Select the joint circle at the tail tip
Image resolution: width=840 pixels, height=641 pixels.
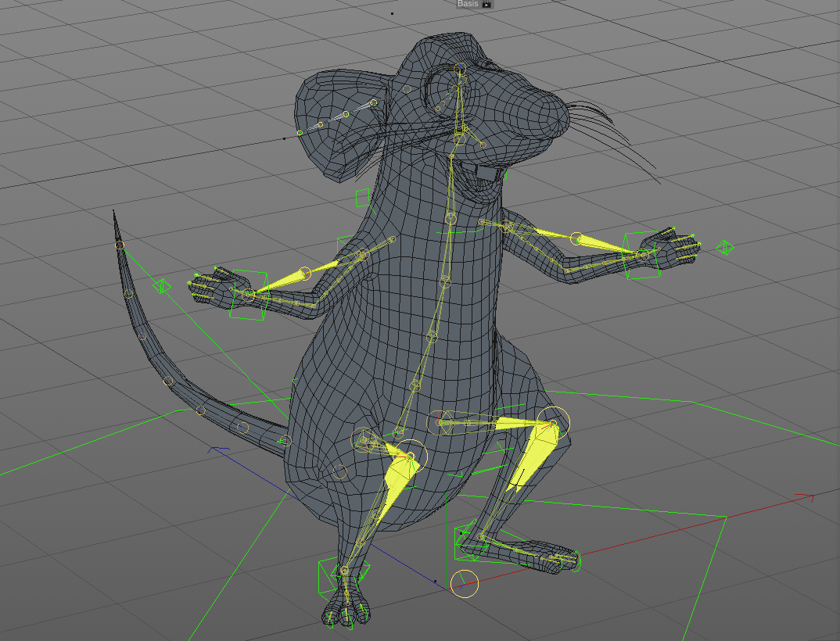(120, 245)
